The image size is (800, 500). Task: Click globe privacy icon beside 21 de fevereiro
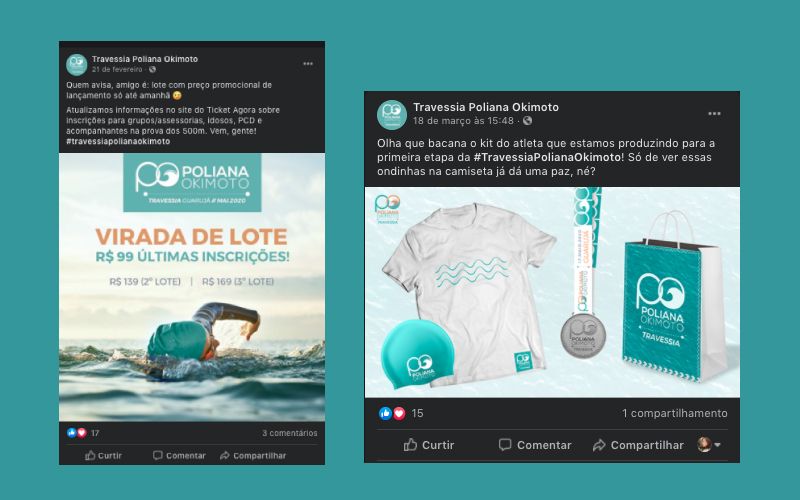tap(152, 69)
